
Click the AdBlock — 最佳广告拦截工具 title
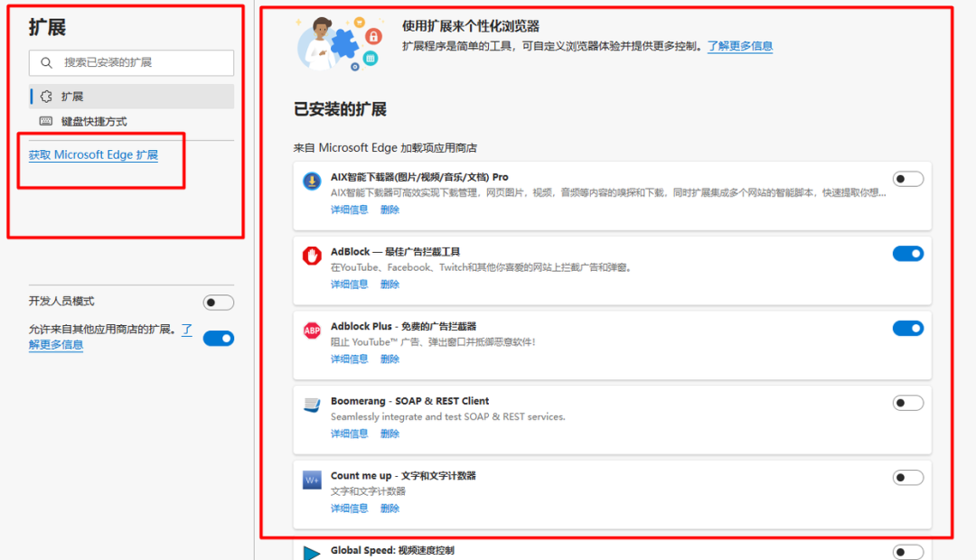pos(395,252)
